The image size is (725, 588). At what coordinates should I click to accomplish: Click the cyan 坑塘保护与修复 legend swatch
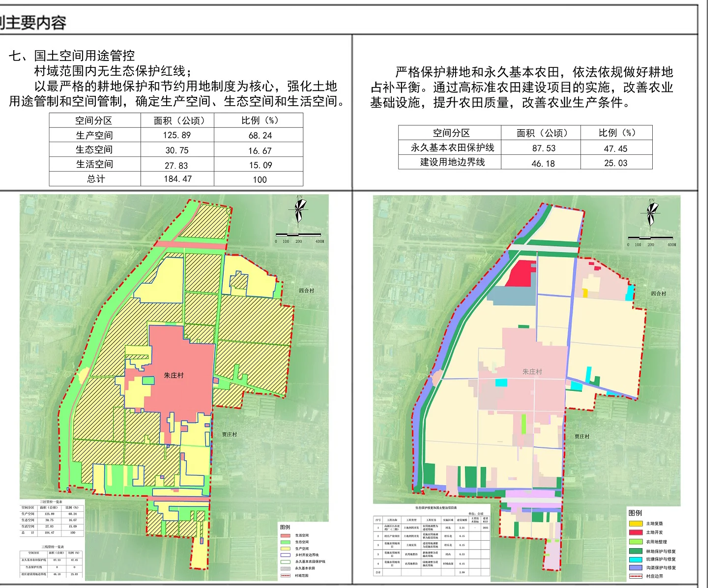coord(636,559)
